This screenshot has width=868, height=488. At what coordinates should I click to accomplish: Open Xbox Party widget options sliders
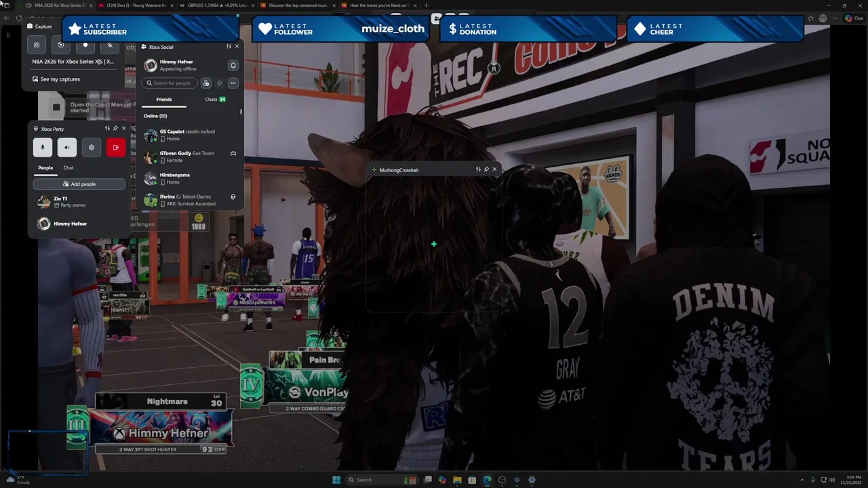click(107, 129)
